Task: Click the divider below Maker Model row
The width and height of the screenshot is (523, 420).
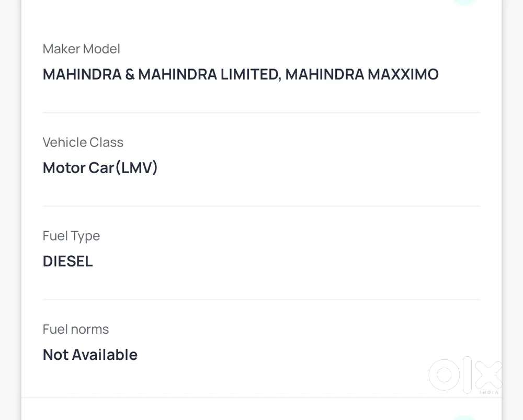Action: [261, 112]
